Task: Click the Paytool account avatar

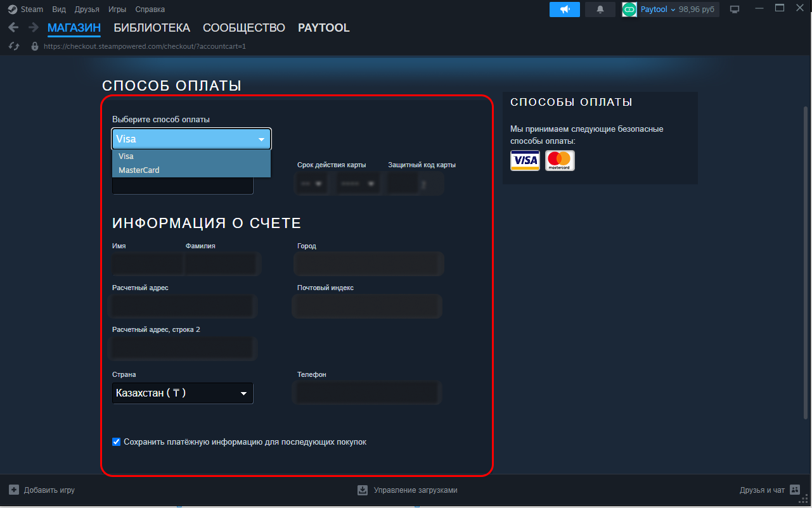Action: [629, 10]
